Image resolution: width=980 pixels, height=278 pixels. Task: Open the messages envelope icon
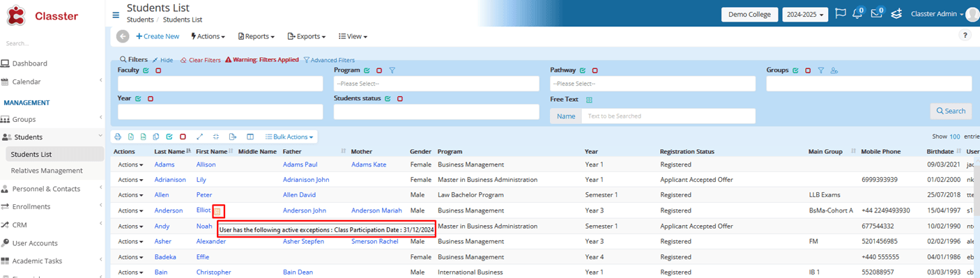coord(877,14)
